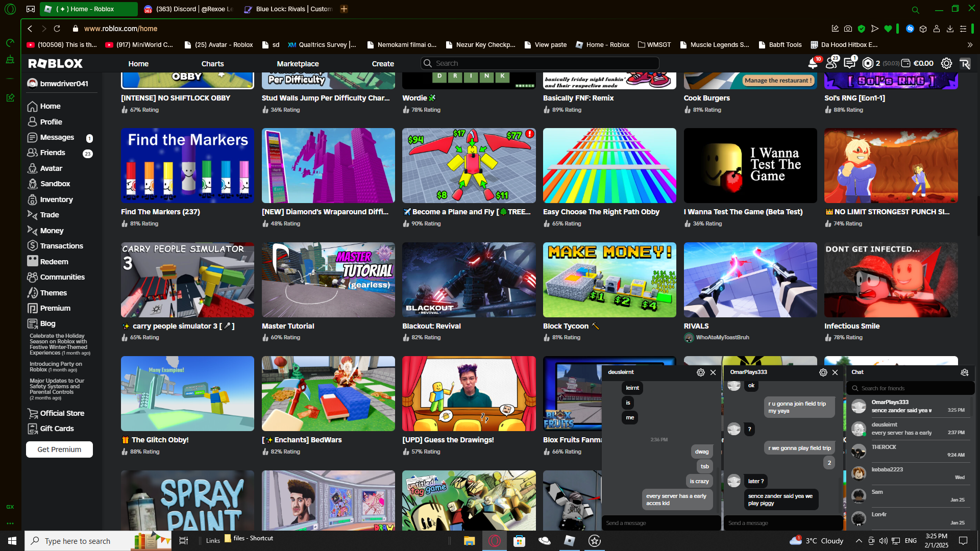Screen dimensions: 980x551
Task: Open the browser downloads icon
Action: click(950, 29)
